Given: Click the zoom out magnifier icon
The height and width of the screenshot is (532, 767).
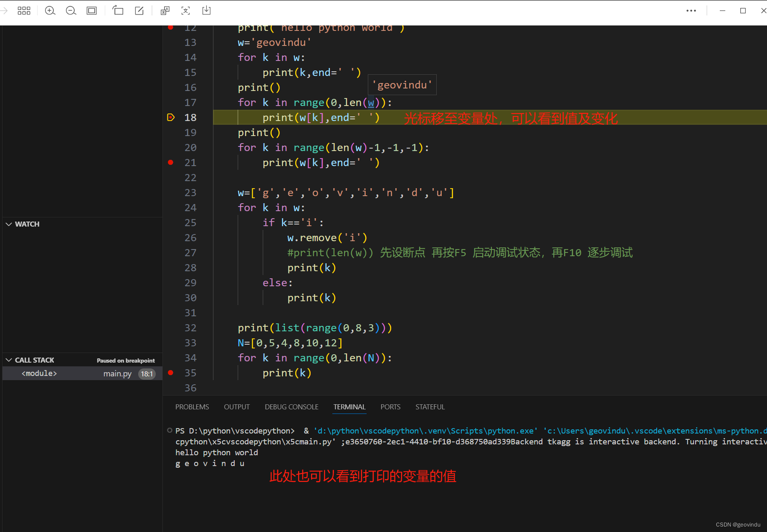Looking at the screenshot, I should point(71,10).
